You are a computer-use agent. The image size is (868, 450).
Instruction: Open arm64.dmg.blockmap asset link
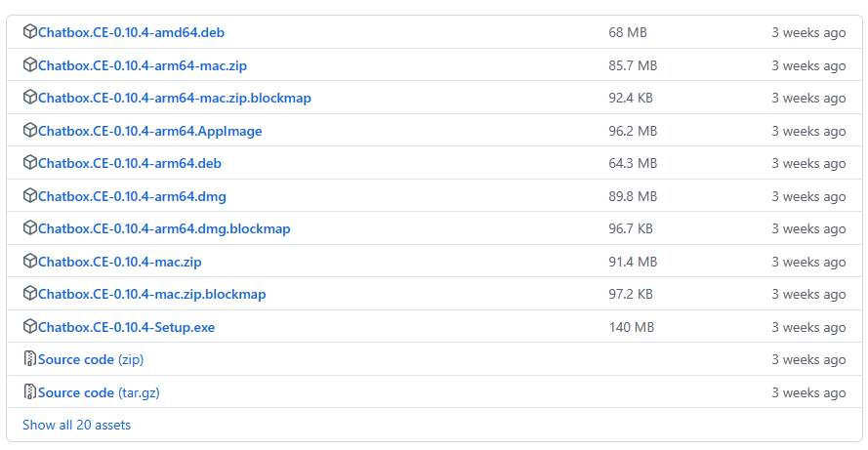[x=164, y=228]
